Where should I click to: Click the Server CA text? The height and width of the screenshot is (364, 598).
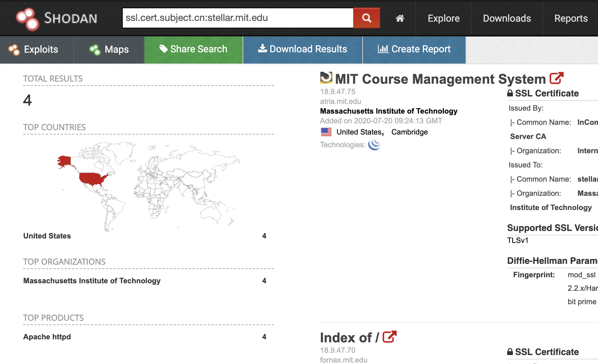coord(528,136)
